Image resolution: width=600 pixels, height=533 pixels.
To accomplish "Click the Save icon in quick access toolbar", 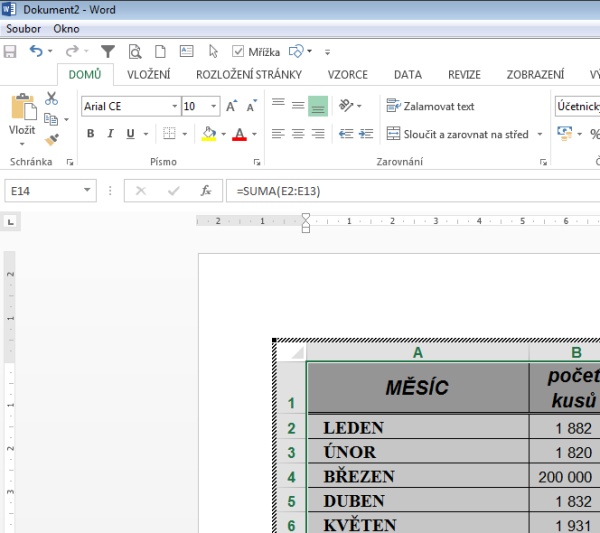I will (x=10, y=51).
